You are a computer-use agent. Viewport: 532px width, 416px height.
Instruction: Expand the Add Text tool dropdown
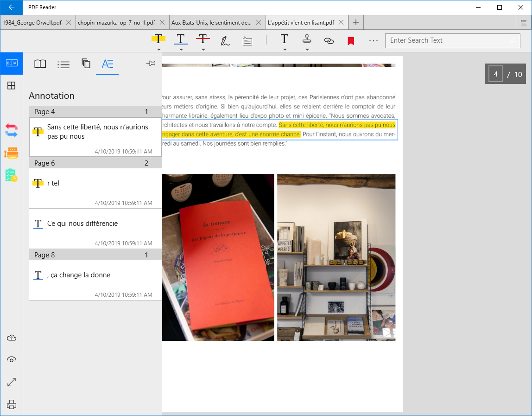tap(285, 50)
